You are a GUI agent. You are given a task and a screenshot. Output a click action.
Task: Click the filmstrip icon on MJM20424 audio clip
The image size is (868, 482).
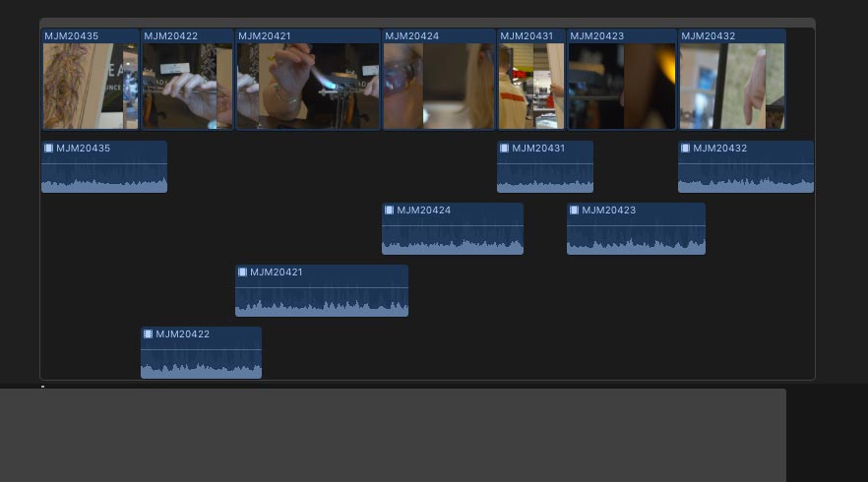[389, 211]
